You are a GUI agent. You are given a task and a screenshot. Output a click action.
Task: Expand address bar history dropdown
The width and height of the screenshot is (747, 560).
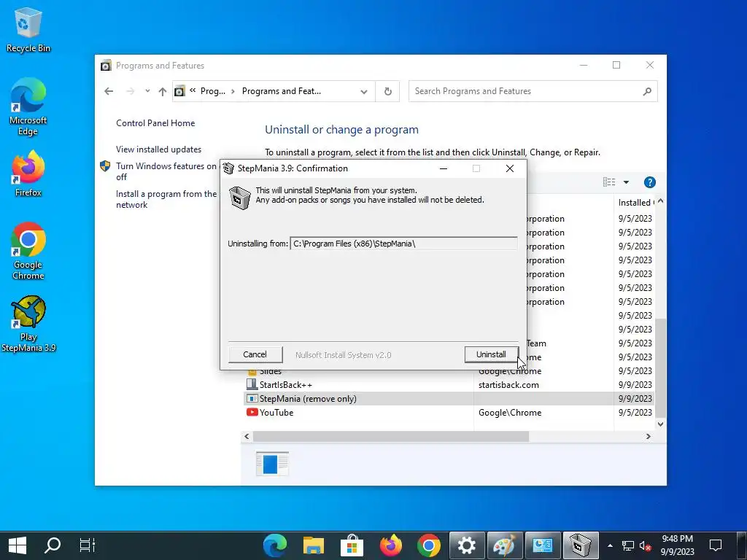(364, 91)
